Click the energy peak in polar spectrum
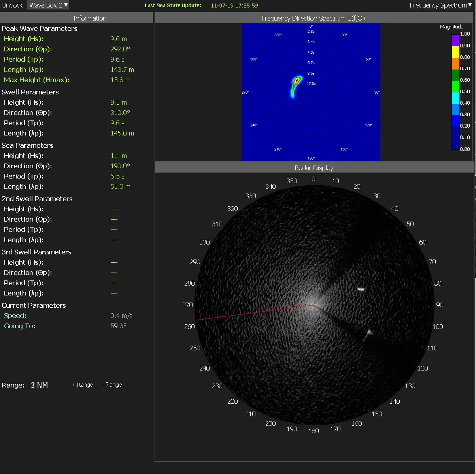 [x=297, y=81]
